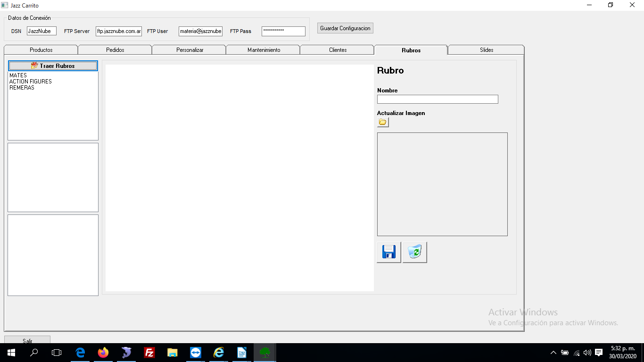The height and width of the screenshot is (362, 644).
Task: Open the network status tray icon
Action: click(x=577, y=353)
